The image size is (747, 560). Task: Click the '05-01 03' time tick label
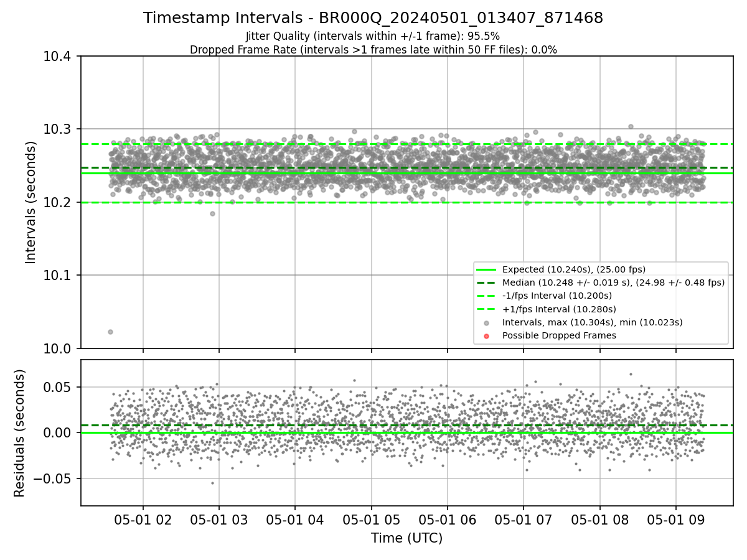(x=219, y=519)
